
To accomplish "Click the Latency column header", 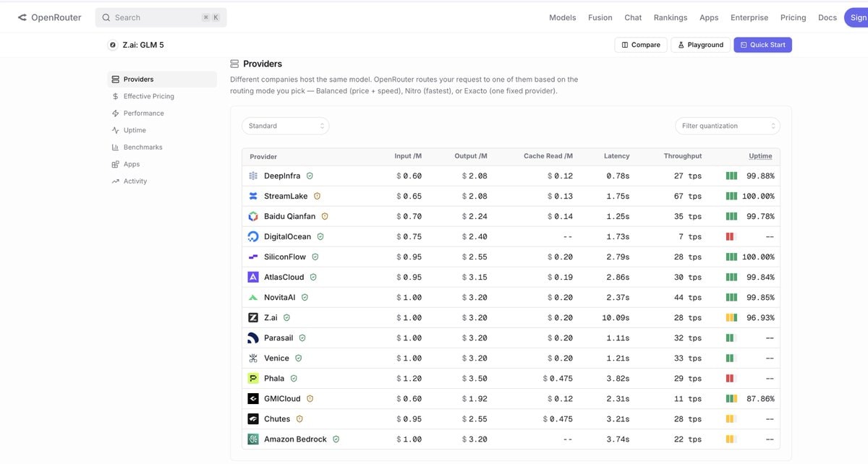I will pos(616,156).
